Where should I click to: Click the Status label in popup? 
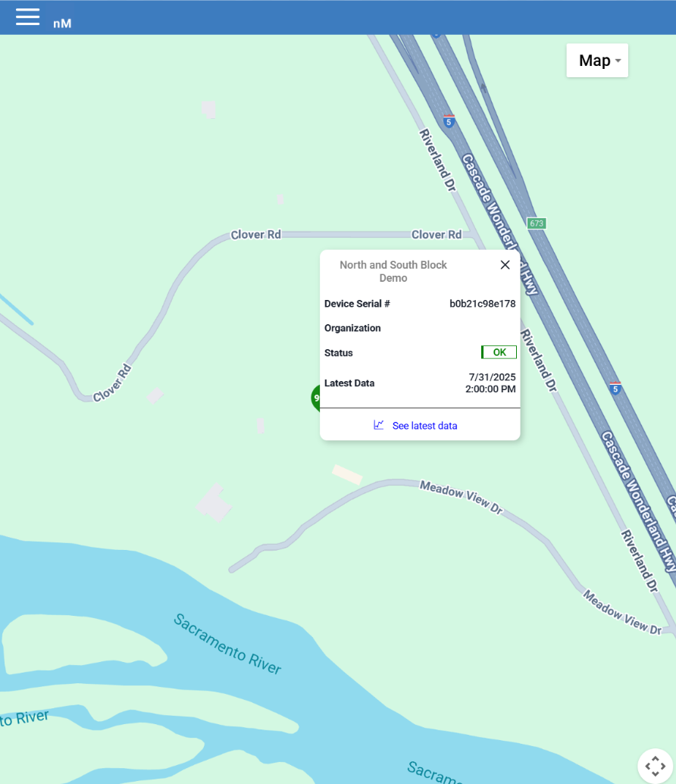[x=338, y=353]
